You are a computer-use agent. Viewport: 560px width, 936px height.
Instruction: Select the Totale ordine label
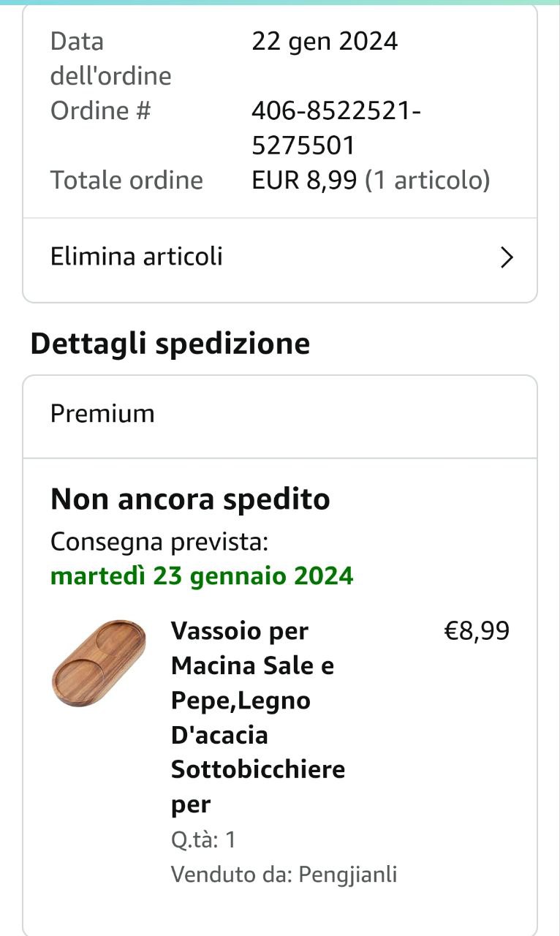(x=126, y=180)
